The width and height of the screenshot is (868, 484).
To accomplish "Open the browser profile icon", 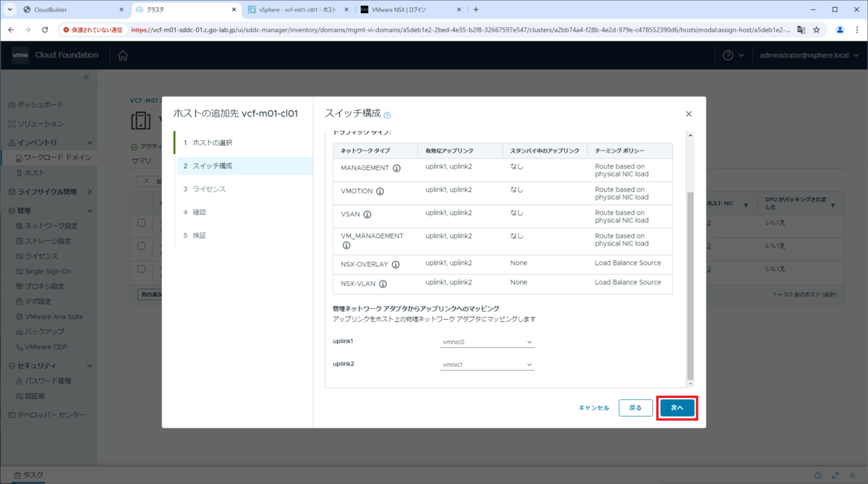I will (840, 30).
